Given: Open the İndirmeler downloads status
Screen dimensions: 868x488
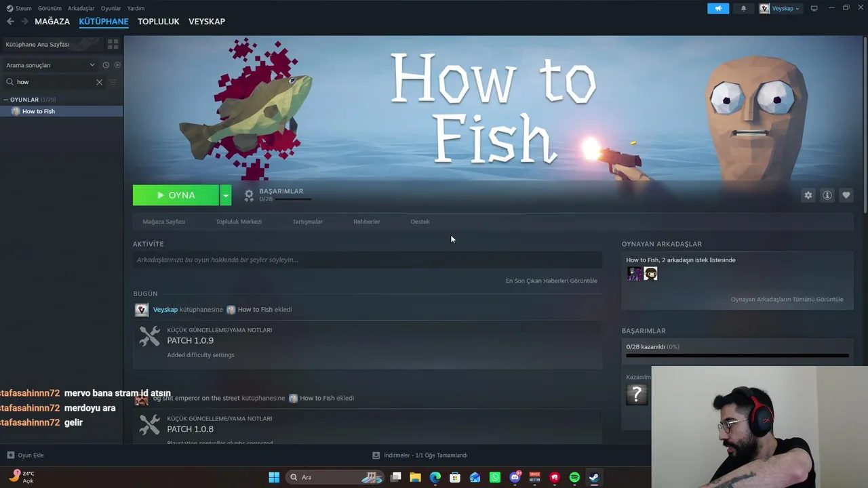Looking at the screenshot, I should [x=420, y=455].
